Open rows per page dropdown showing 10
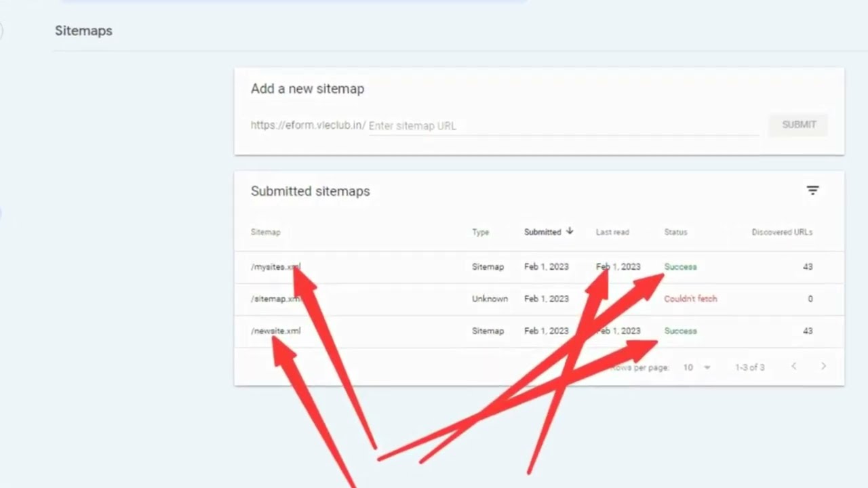Screen dimensions: 868x488 pos(697,367)
